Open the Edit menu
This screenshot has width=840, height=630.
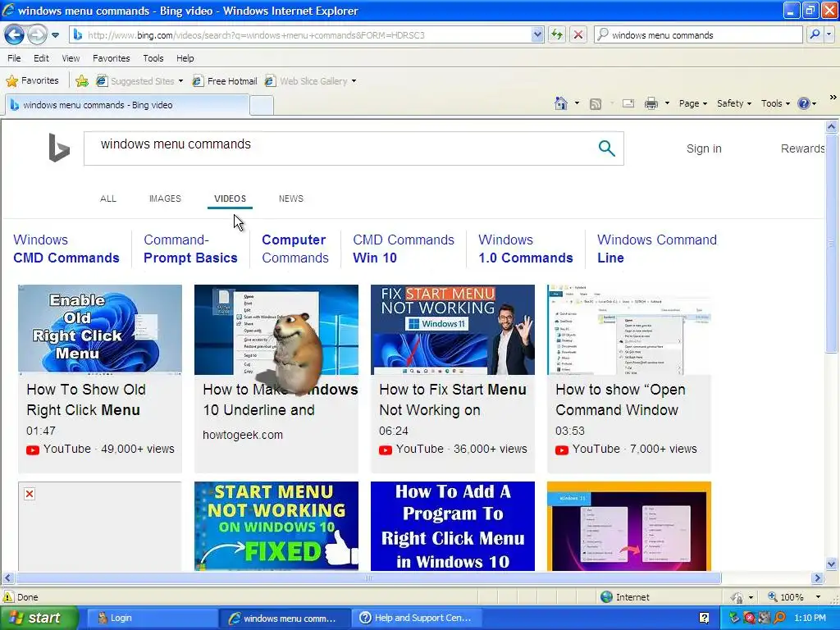pos(41,58)
